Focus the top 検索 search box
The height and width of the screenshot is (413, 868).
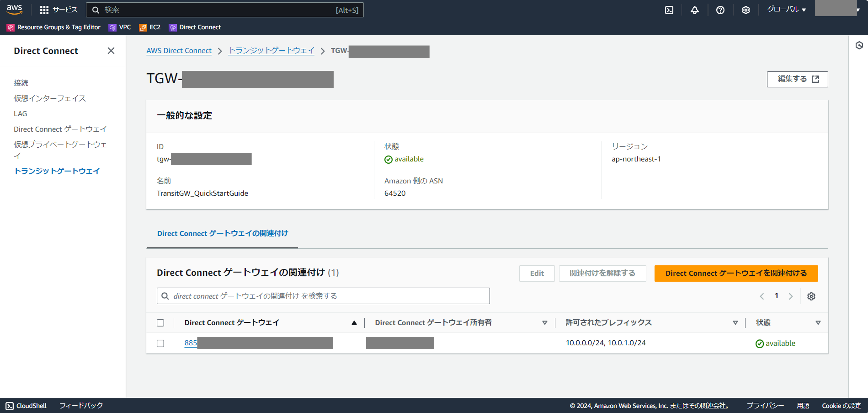coord(225,10)
